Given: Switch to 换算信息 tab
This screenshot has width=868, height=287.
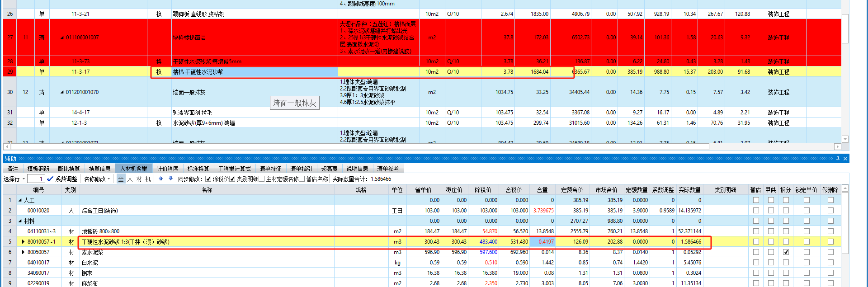Looking at the screenshot, I should 99,169.
